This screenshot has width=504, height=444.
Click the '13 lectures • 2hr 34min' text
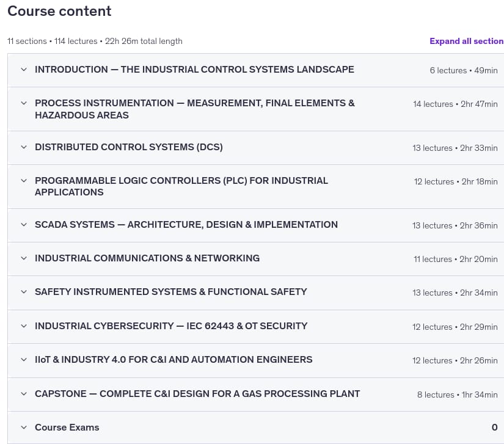(x=455, y=293)
